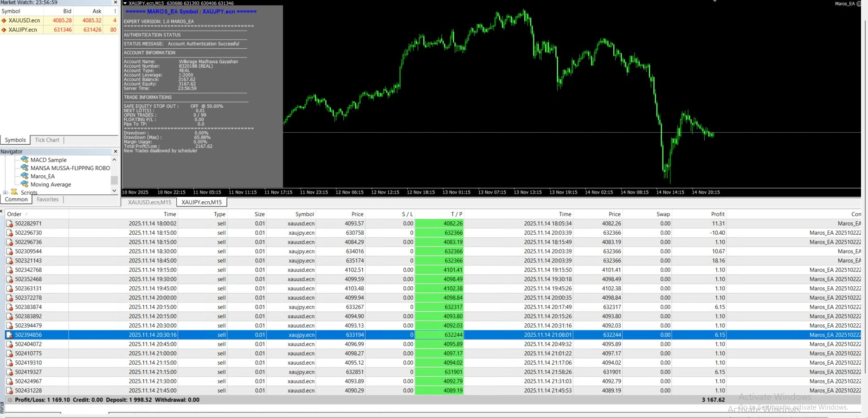Select MANSA MUSSA-FLIPPING ROBO in Navigator

(70, 168)
